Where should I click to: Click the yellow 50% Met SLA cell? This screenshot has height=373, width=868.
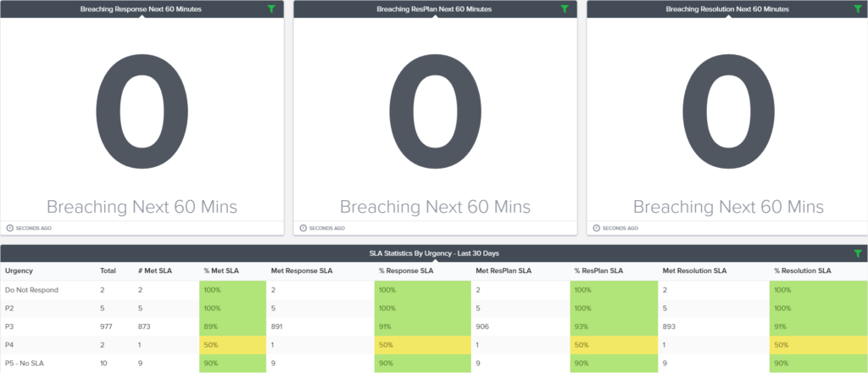232,345
